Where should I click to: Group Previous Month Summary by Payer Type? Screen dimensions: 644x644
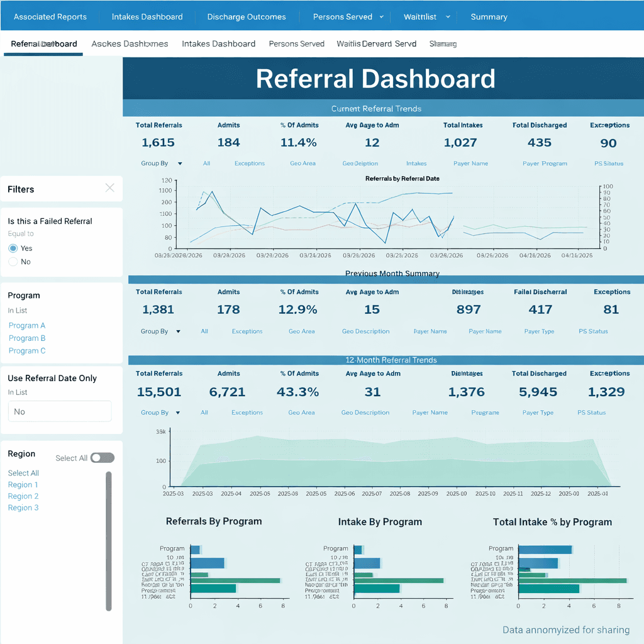(539, 331)
